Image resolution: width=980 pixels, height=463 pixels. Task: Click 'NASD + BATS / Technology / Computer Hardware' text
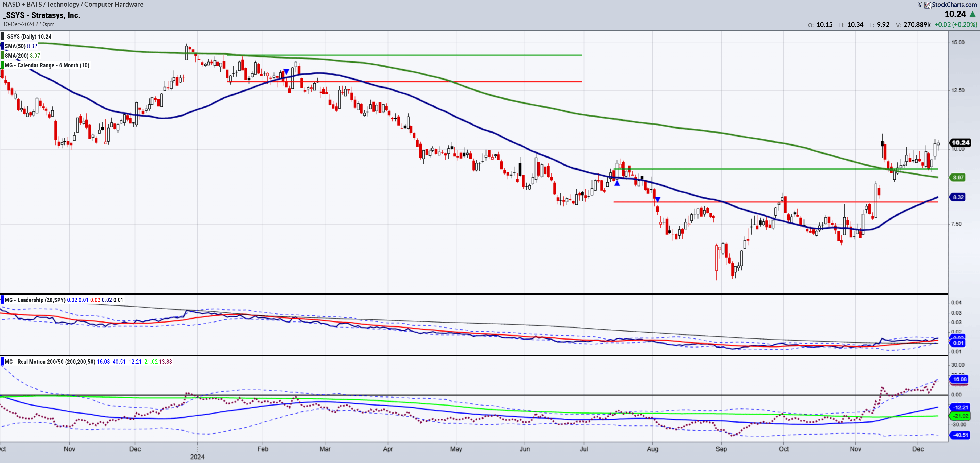(73, 5)
